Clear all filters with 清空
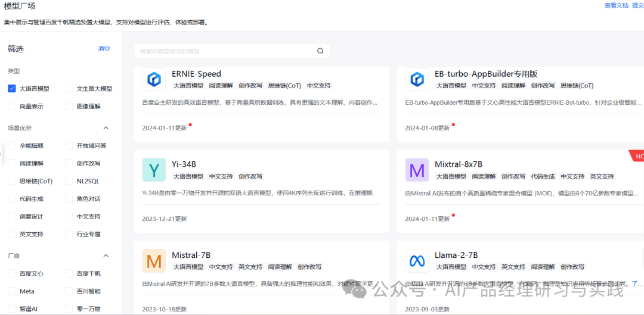Image resolution: width=644 pixels, height=315 pixels. click(104, 49)
